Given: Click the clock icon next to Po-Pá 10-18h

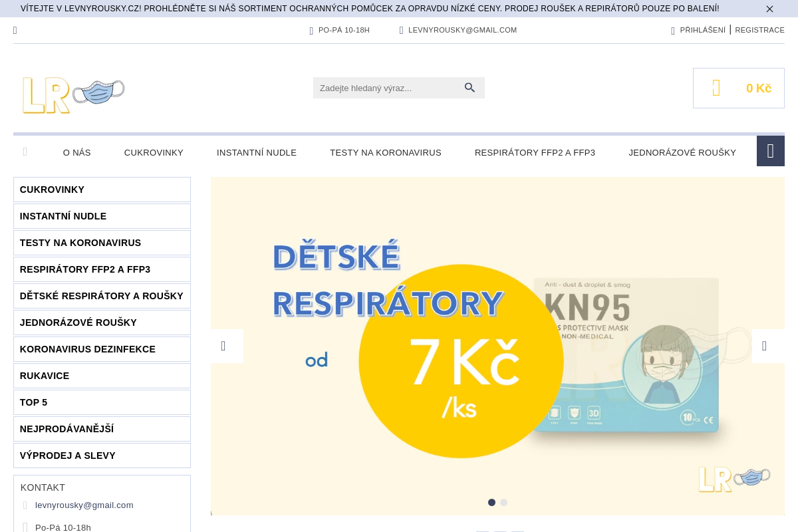Looking at the screenshot, I should (25, 527).
